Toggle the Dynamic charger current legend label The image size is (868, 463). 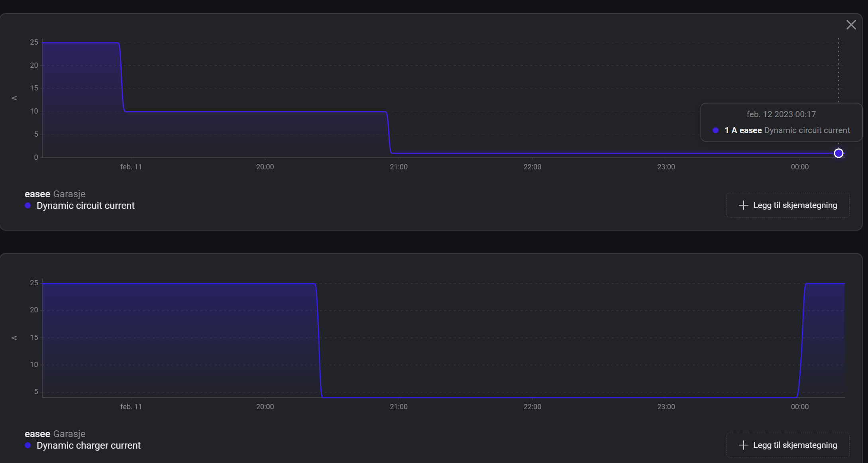click(88, 445)
